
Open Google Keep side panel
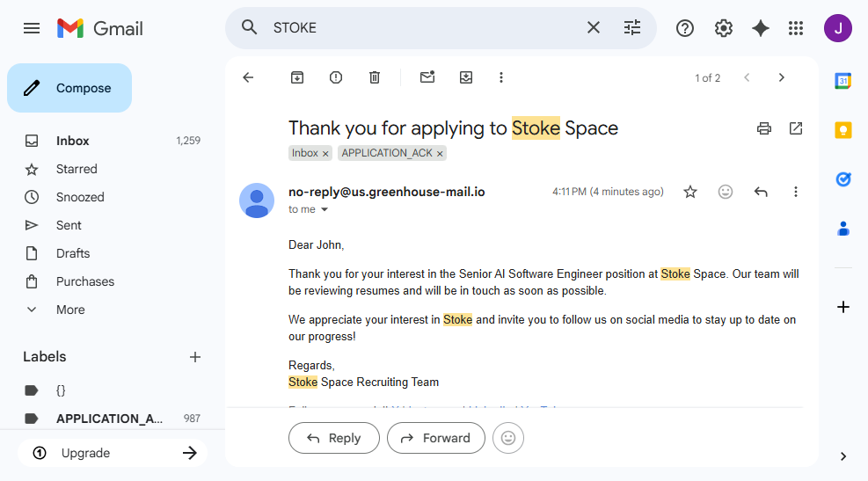843,130
